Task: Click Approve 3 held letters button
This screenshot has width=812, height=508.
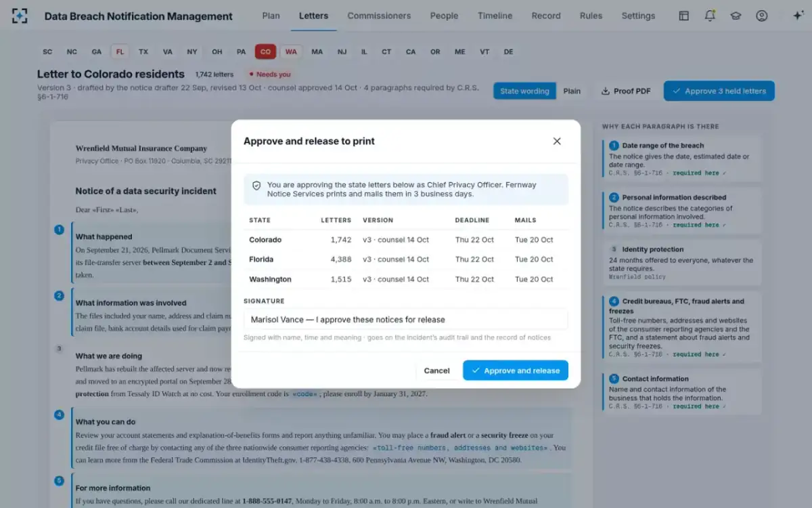Action: pos(719,91)
